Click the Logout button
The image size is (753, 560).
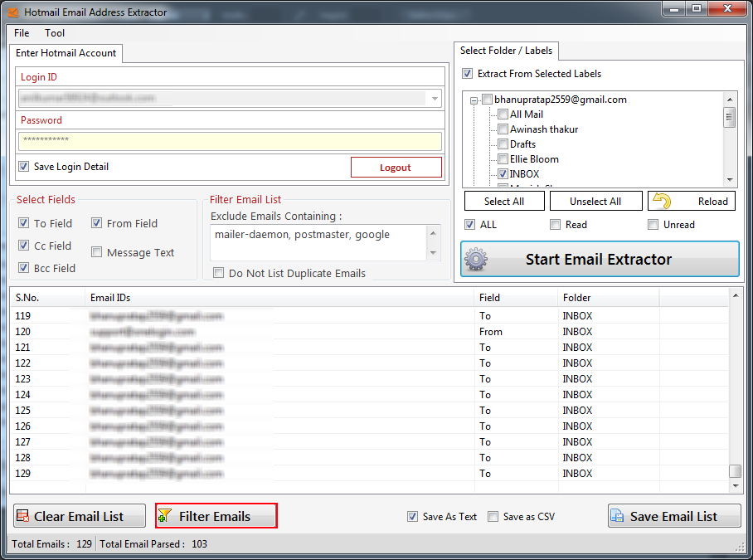(396, 167)
